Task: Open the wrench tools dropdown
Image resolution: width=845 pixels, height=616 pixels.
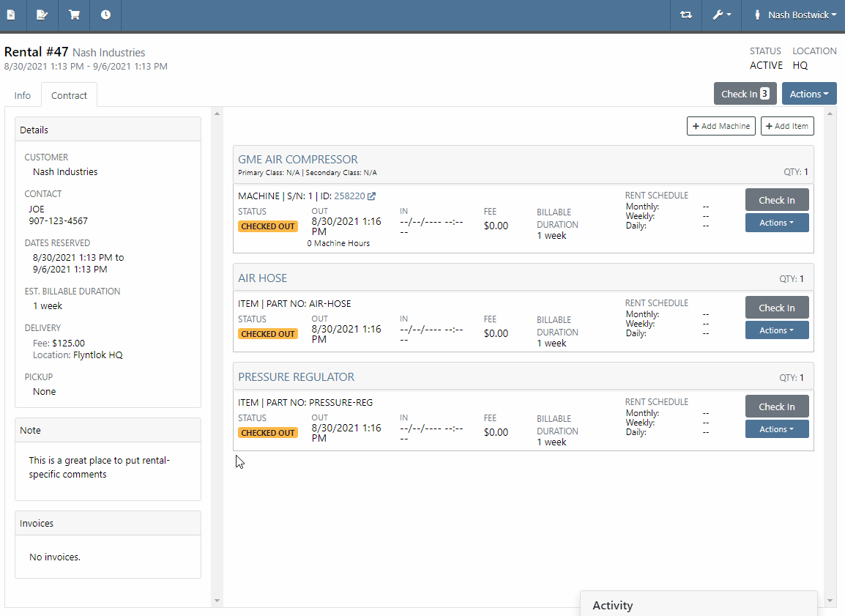Action: click(x=721, y=15)
